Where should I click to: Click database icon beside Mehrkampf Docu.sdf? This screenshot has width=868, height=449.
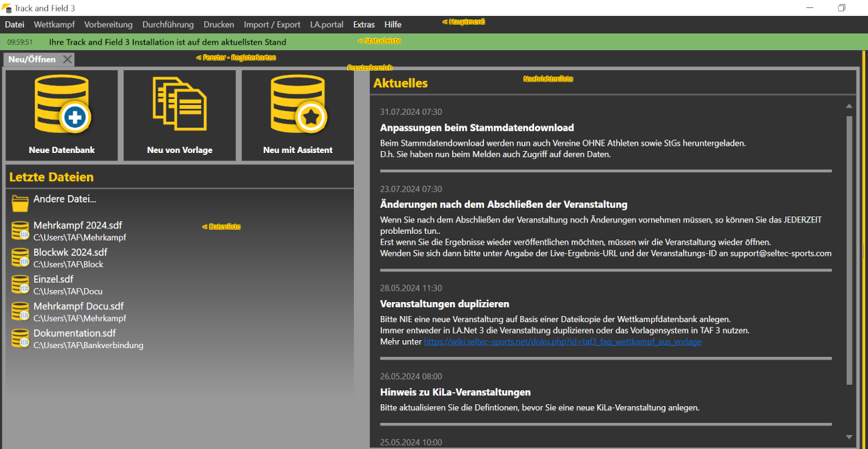[20, 311]
